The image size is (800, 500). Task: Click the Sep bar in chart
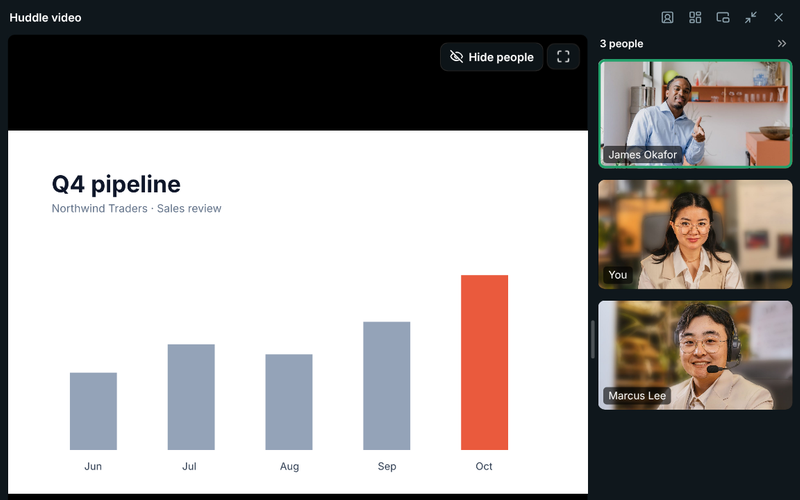pos(387,386)
